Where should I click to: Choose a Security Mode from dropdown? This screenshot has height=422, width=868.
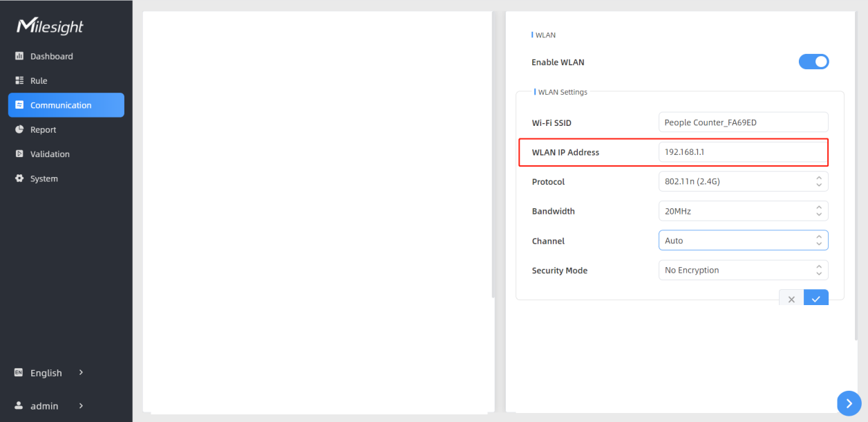[743, 270]
